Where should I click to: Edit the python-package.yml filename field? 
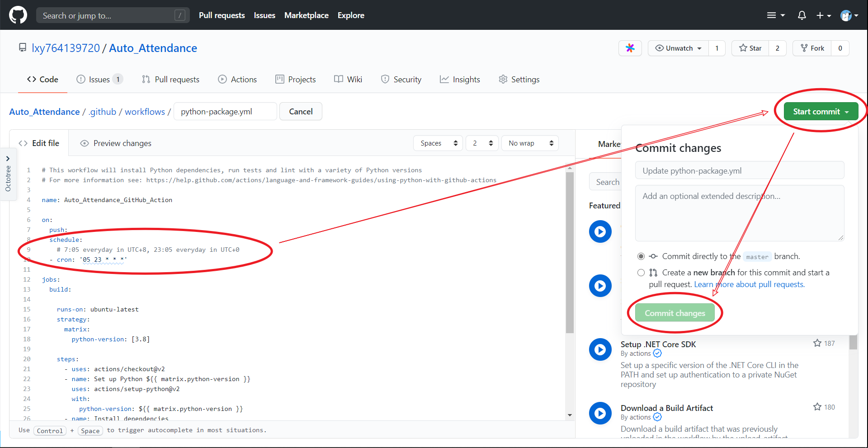[x=225, y=112]
